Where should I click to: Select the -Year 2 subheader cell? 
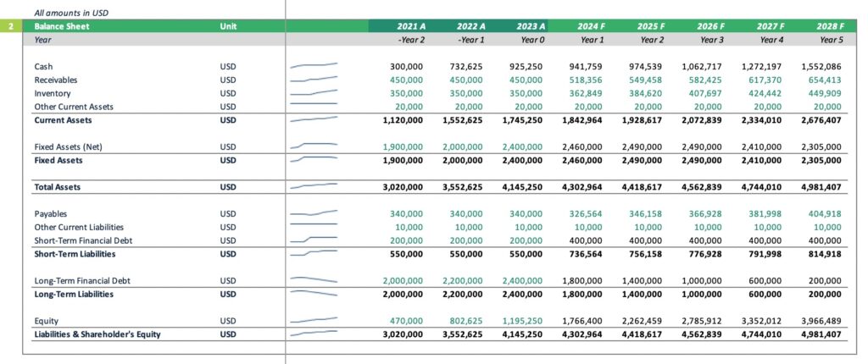point(410,40)
